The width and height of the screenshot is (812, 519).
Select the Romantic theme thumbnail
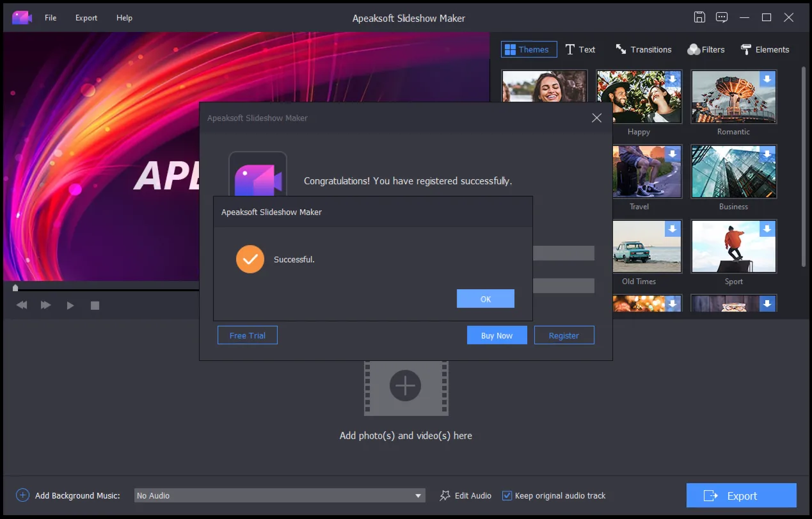pos(733,97)
